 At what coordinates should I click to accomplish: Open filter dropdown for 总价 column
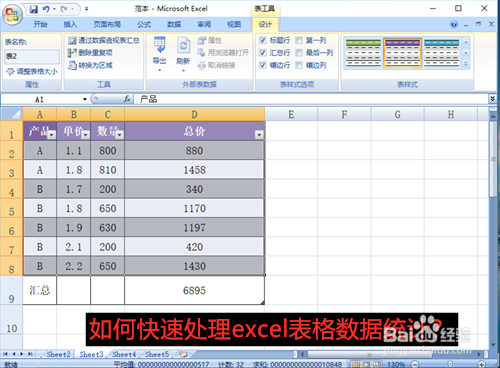pos(259,135)
